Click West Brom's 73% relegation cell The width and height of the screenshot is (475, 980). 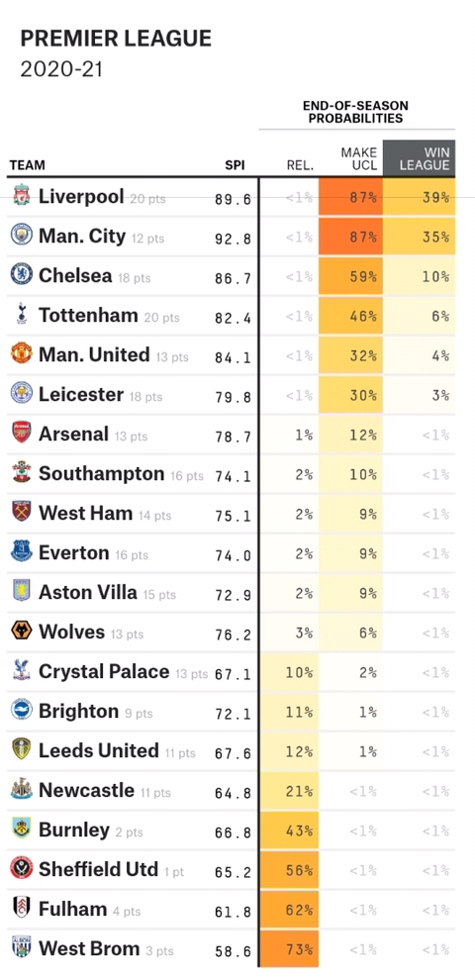click(288, 949)
